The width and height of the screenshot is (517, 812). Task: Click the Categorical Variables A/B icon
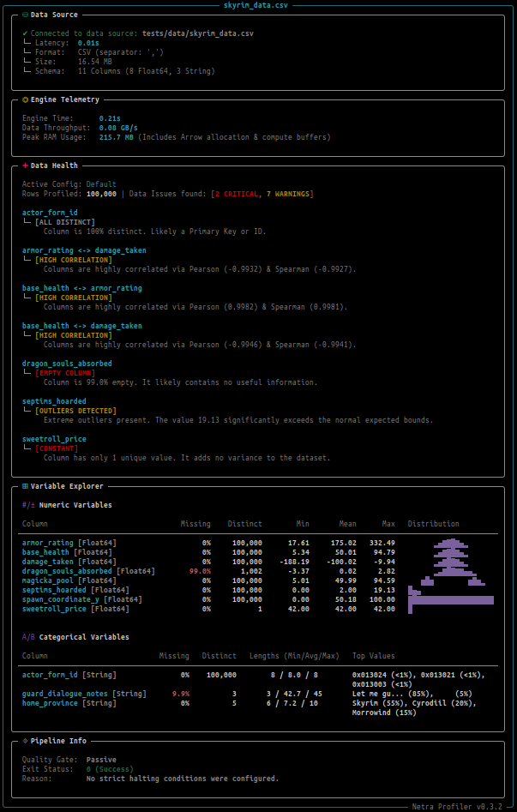[28, 637]
